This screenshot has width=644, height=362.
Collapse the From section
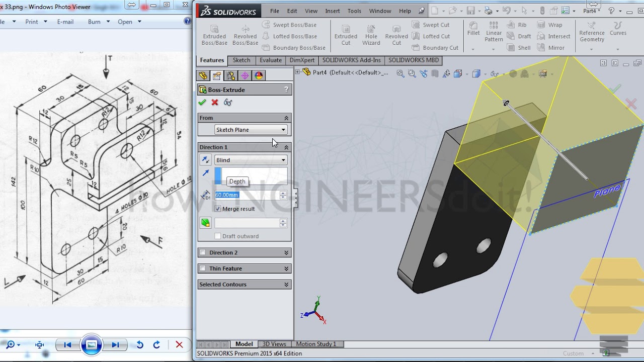click(286, 118)
